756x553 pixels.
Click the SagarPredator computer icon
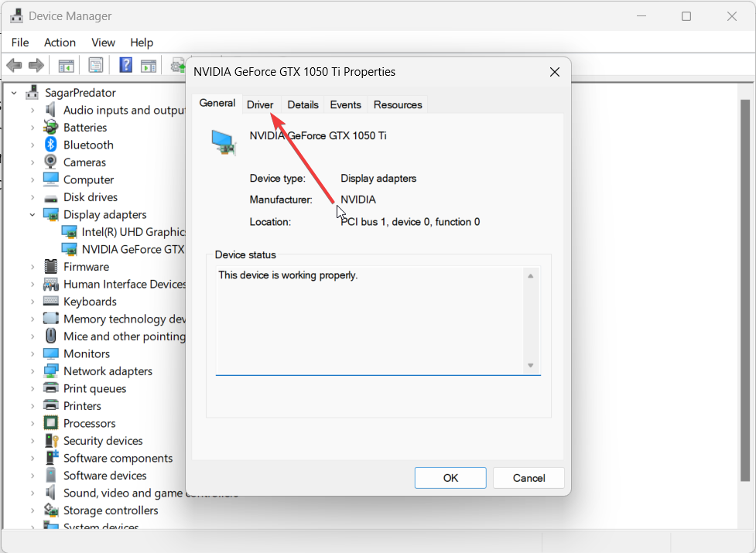32,93
